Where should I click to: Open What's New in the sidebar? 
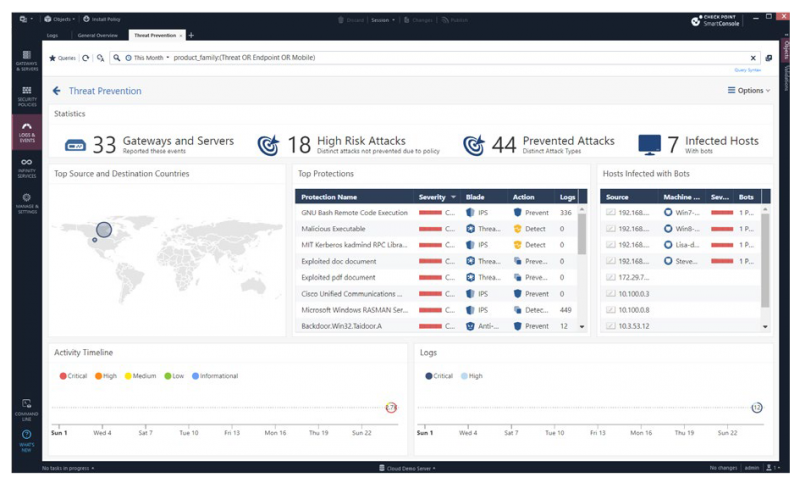(27, 441)
